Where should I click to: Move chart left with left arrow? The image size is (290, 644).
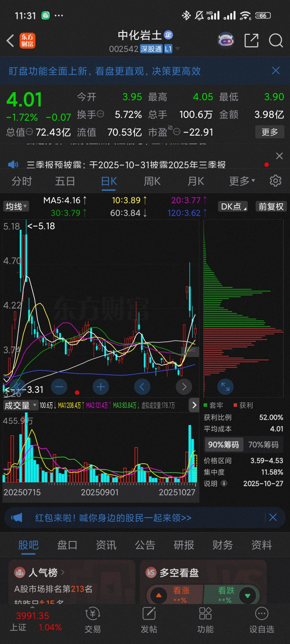142,387
